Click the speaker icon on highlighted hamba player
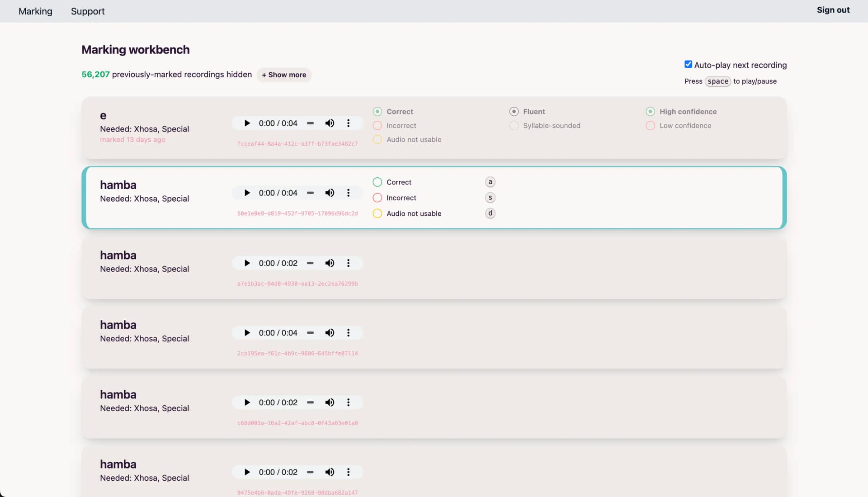The height and width of the screenshot is (497, 868). click(x=330, y=193)
